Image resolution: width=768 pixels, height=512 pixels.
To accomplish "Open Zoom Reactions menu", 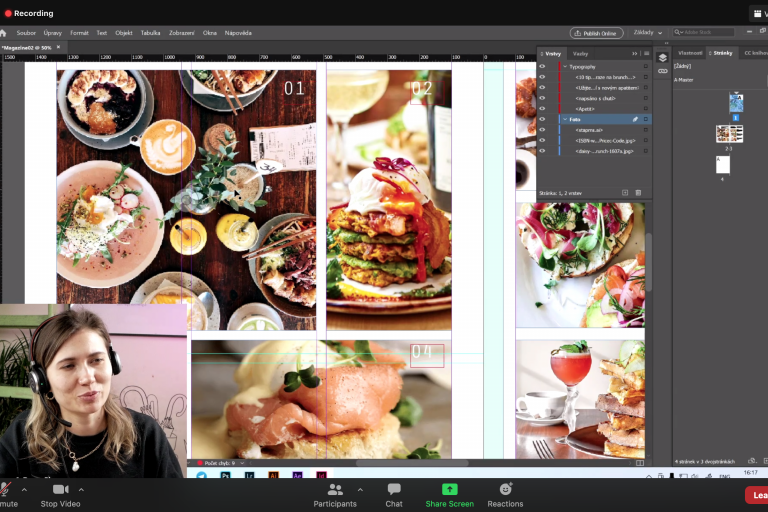I will pyautogui.click(x=505, y=494).
